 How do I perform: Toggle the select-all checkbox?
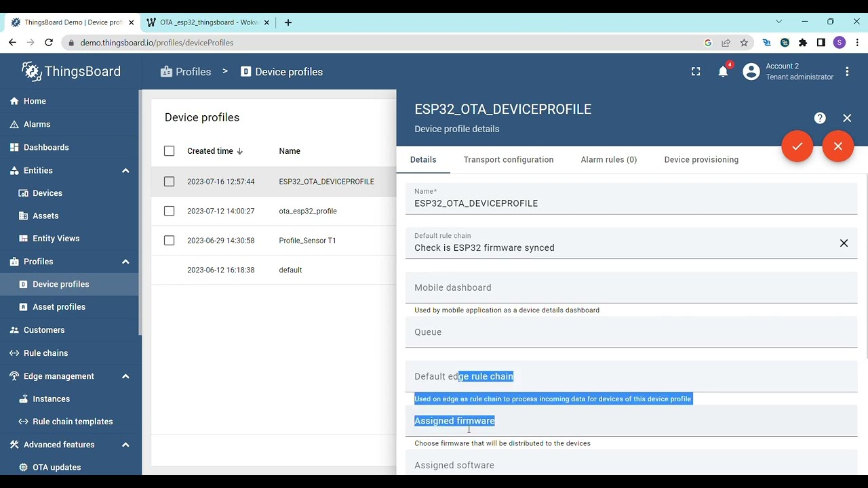[169, 151]
